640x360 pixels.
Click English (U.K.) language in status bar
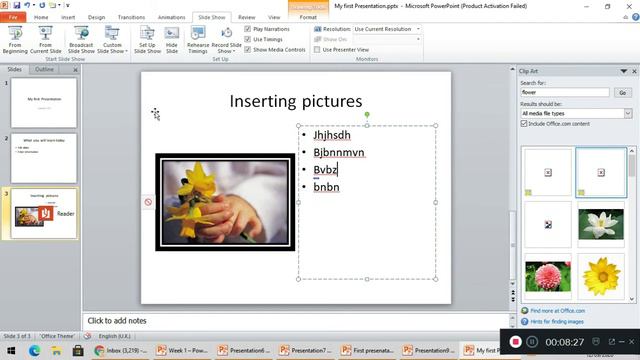point(114,336)
